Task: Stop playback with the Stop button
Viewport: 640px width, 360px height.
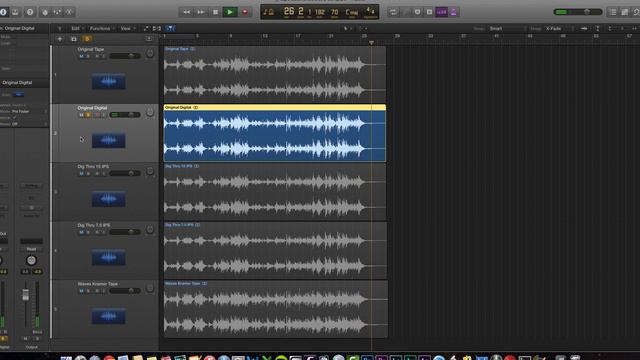Action: tap(215, 12)
